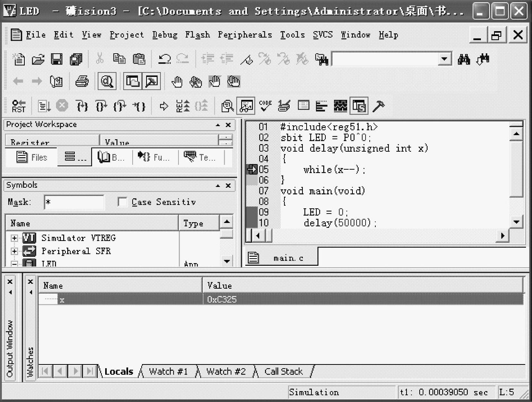Image resolution: width=532 pixels, height=402 pixels.
Task: Cut the selection with the scissors icon
Action: (100, 59)
